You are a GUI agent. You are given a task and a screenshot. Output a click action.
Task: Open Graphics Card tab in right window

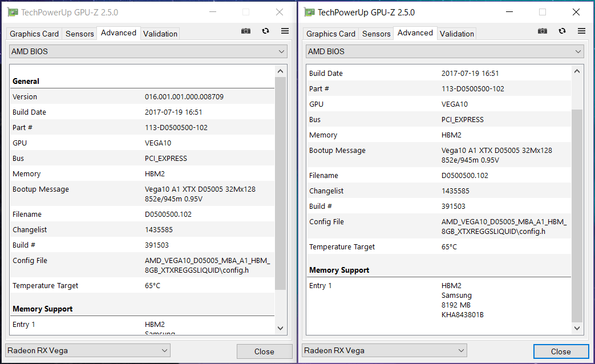point(331,34)
